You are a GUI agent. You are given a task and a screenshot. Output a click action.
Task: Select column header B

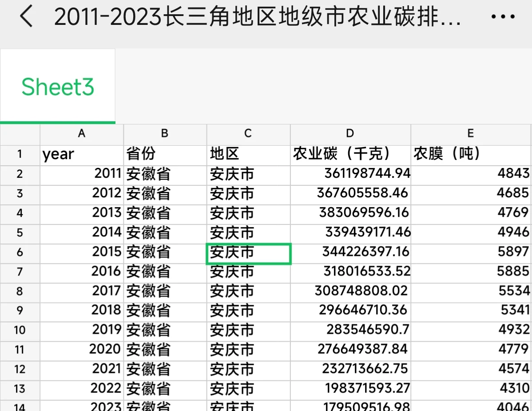coord(165,134)
